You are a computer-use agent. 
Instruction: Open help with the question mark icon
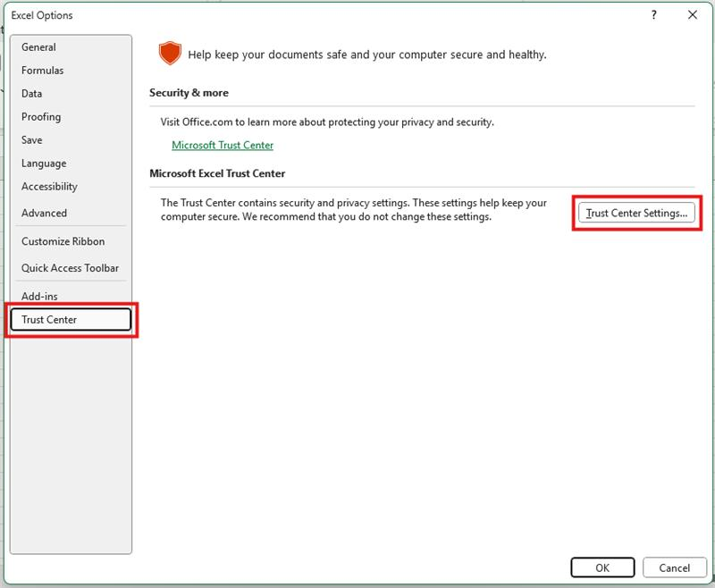(654, 15)
